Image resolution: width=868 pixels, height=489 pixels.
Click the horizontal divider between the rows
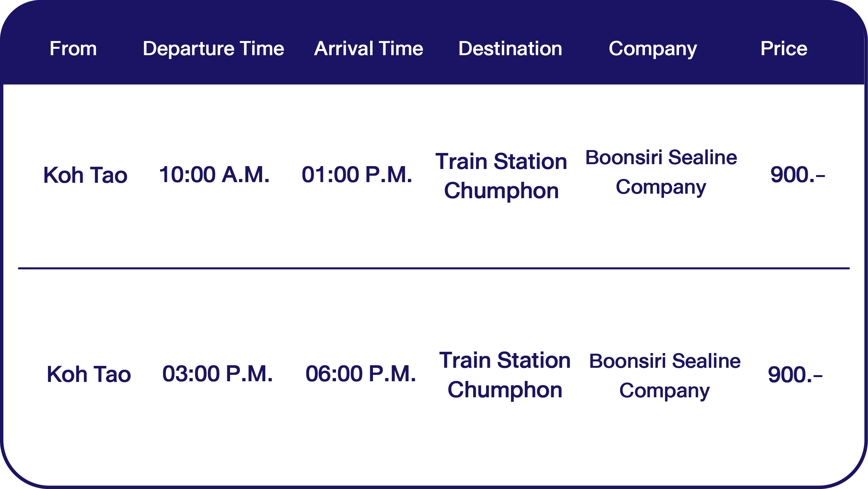(x=434, y=268)
